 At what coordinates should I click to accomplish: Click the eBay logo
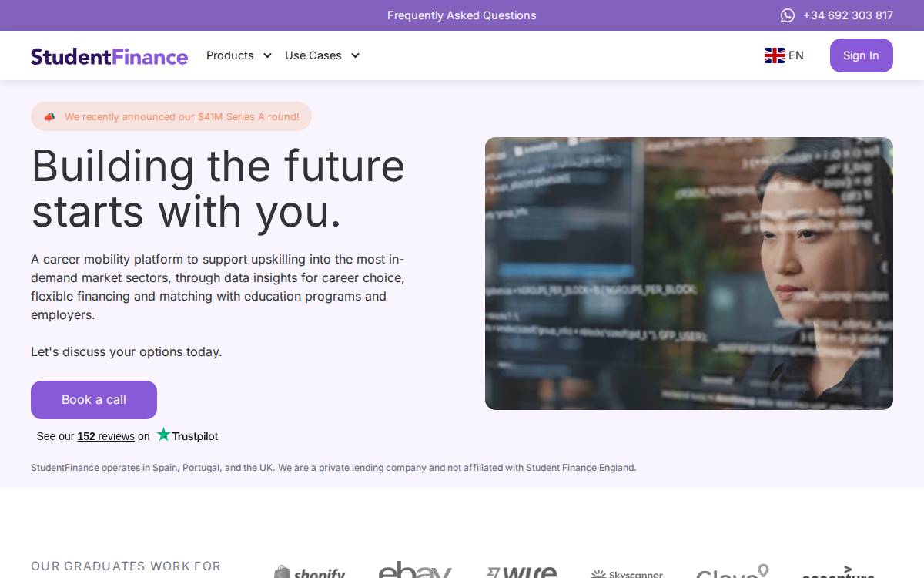[415, 570]
